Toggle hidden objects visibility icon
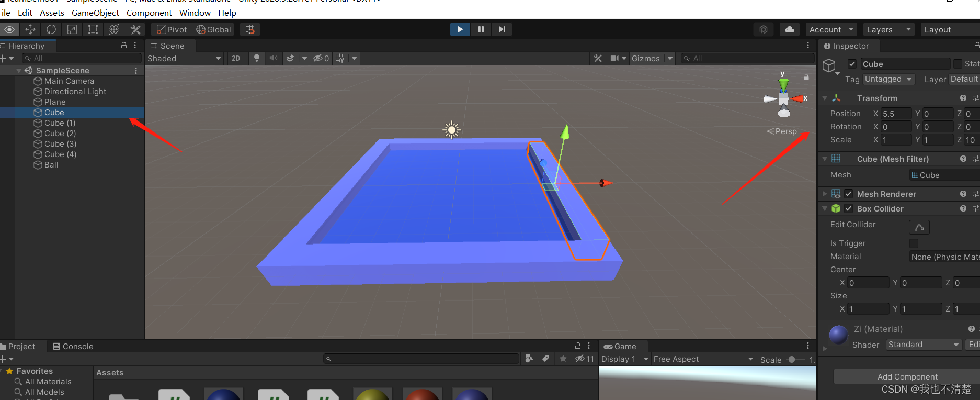Screen dimensions: 980x400 tap(321, 58)
